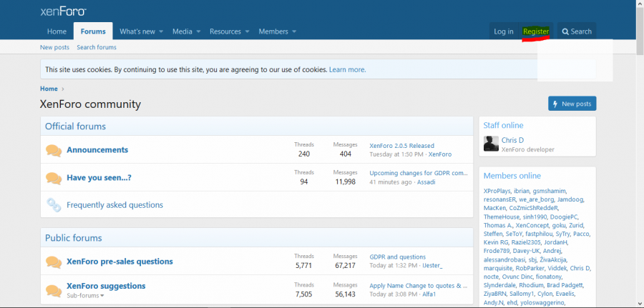Click XenForo suggestions forum bubble icon
This screenshot has width=644, height=308.
coord(54,290)
